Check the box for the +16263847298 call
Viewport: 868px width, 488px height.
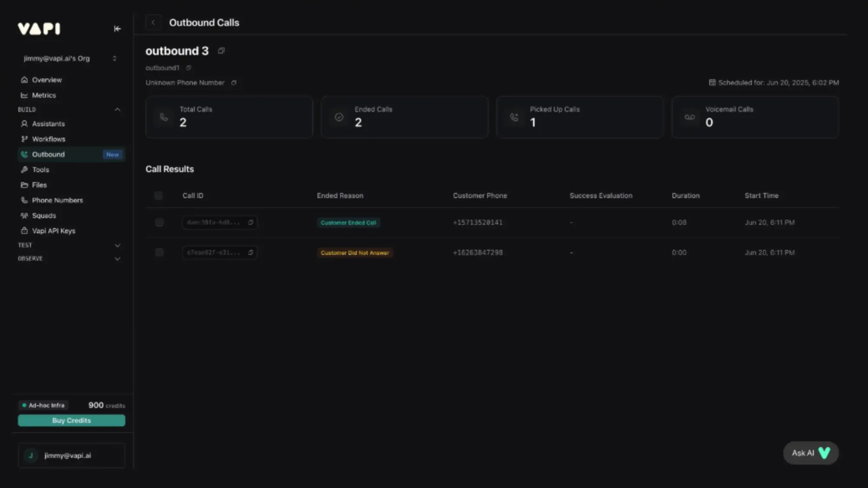[159, 252]
